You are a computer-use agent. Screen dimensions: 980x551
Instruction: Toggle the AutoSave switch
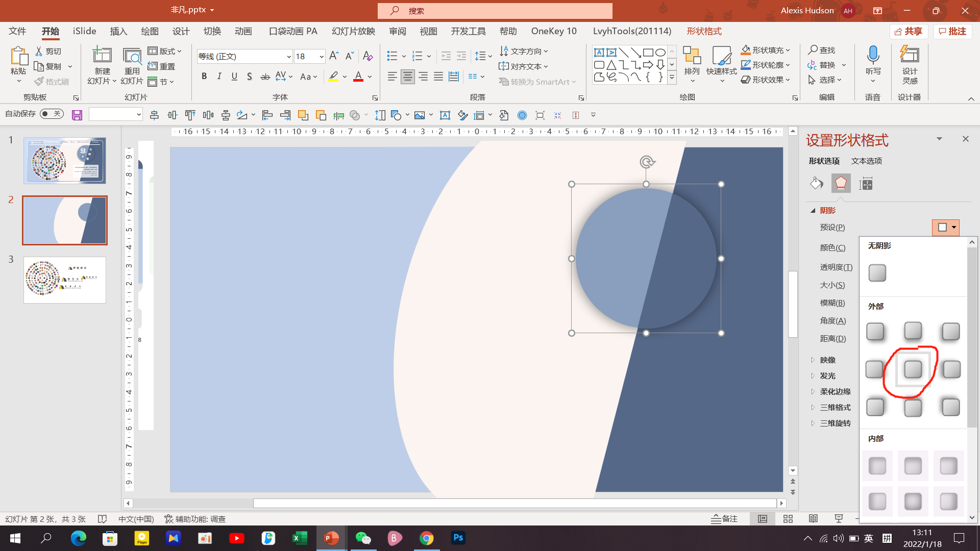click(x=52, y=114)
